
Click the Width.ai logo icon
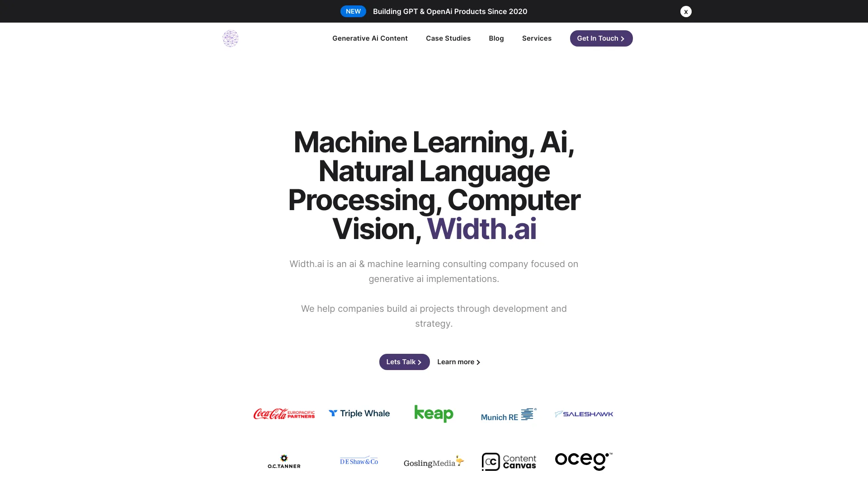(230, 38)
